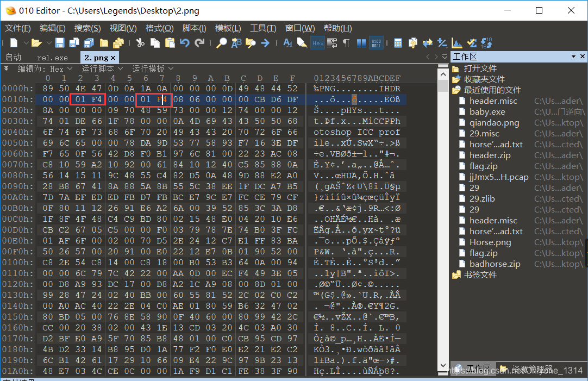Open the 编辑为: Hex dropdown

[x=45, y=69]
